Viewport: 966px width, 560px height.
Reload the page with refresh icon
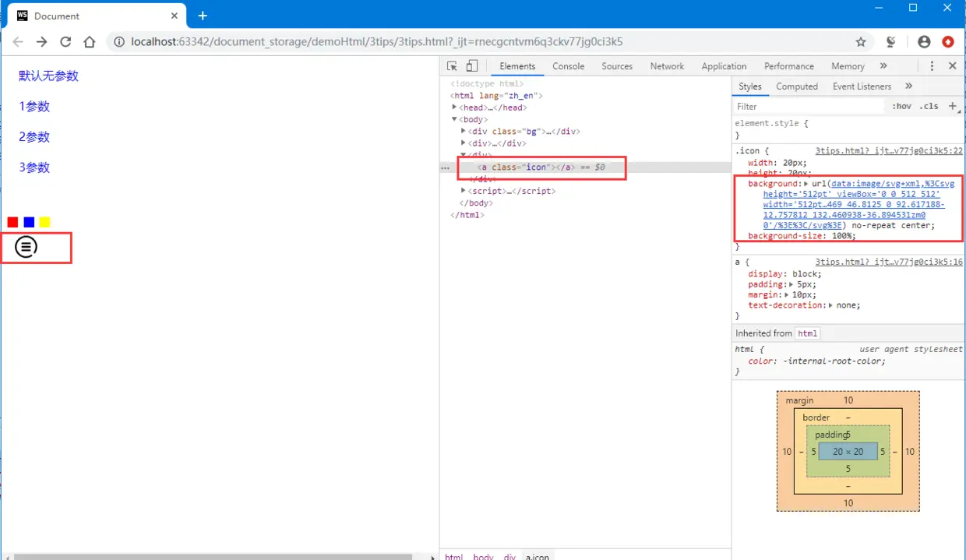coord(65,42)
